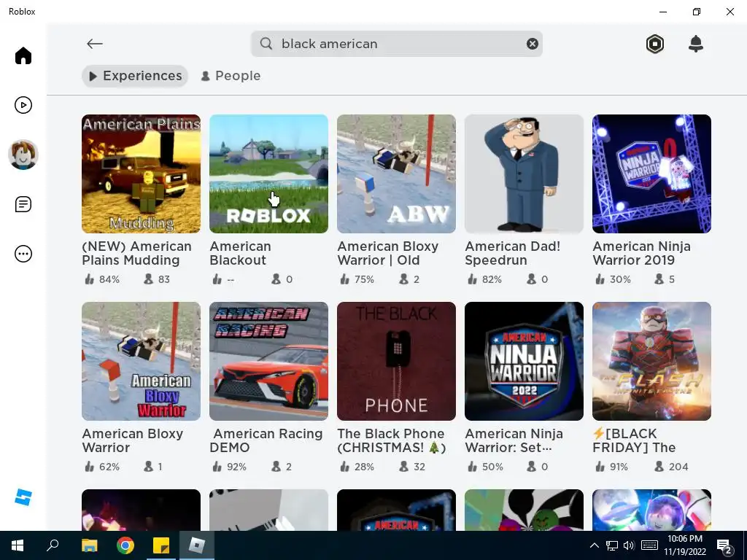Click the '(NEW) American Plains Mudding' title
This screenshot has height=560, width=747.
coord(136,253)
